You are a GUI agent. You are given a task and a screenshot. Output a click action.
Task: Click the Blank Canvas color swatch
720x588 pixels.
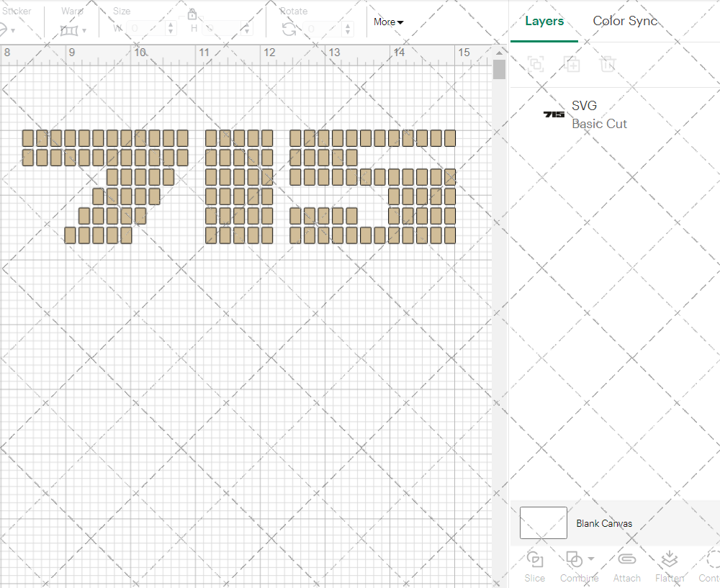click(543, 523)
